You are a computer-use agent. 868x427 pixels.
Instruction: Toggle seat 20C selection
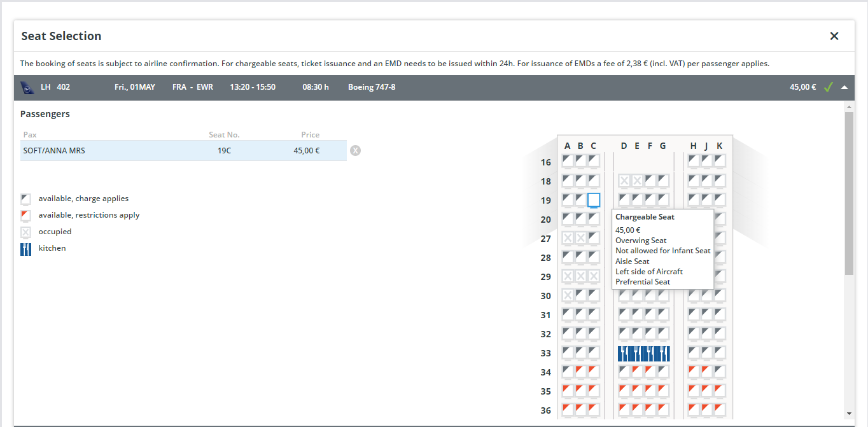pyautogui.click(x=593, y=219)
